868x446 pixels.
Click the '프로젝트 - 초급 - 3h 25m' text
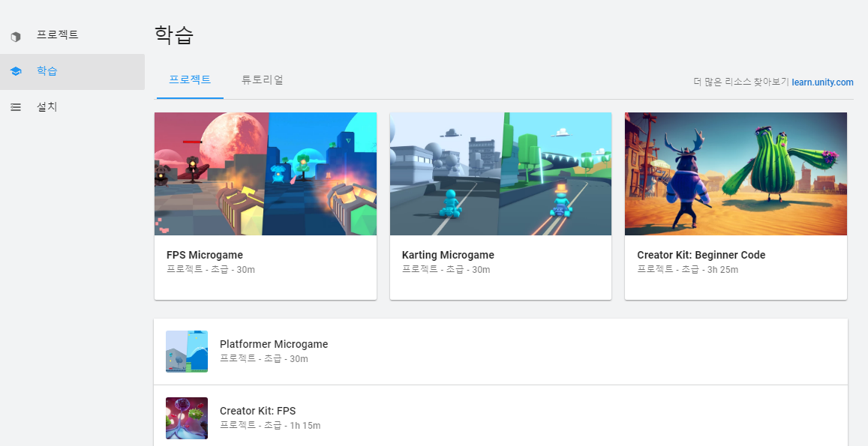coord(687,270)
